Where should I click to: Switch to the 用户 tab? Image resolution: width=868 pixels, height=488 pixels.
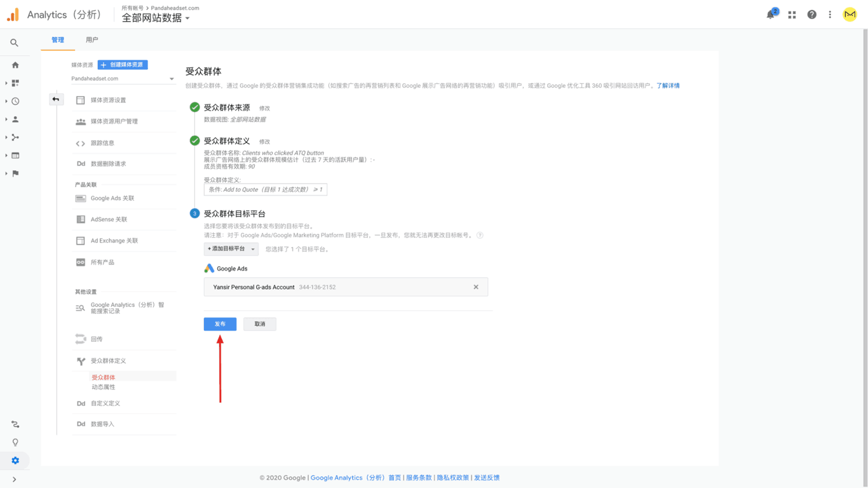pyautogui.click(x=92, y=40)
